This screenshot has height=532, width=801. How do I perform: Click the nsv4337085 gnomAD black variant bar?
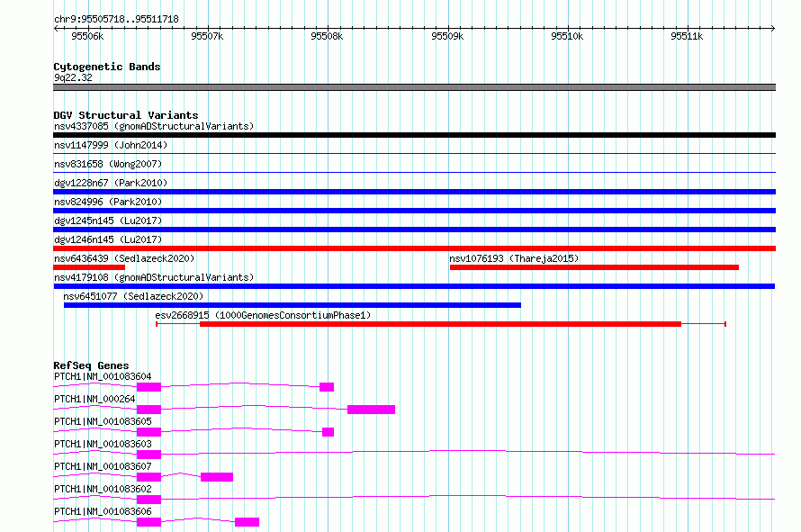pos(414,135)
